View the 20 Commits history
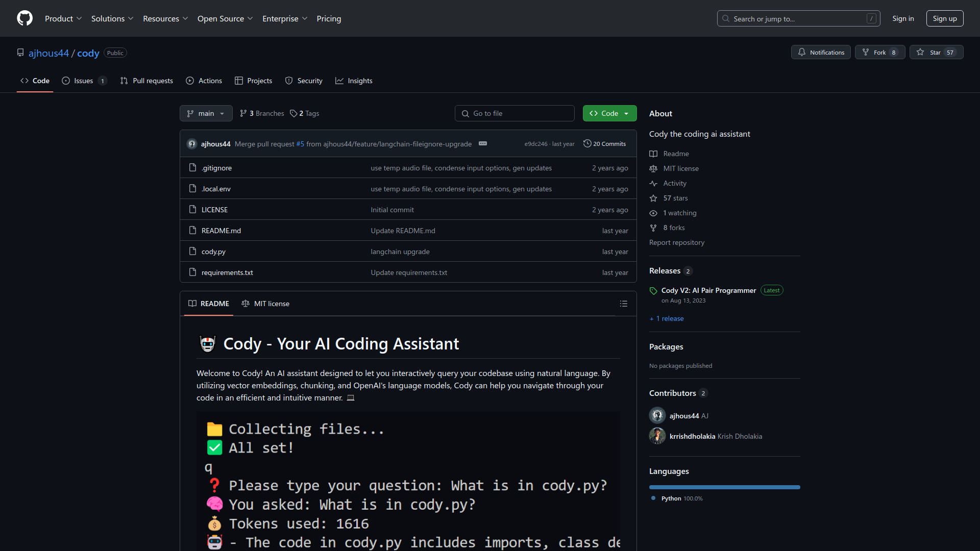The image size is (980, 551). click(x=604, y=144)
